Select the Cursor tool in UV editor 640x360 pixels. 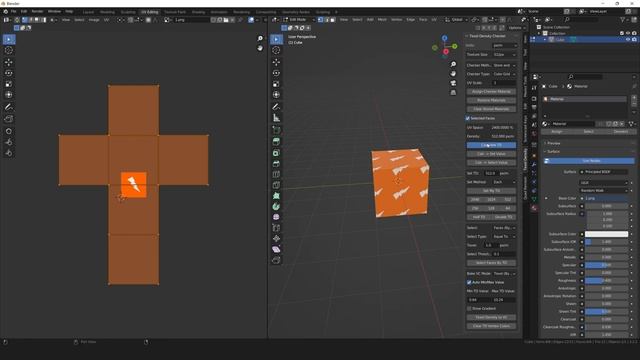pyautogui.click(x=9, y=50)
